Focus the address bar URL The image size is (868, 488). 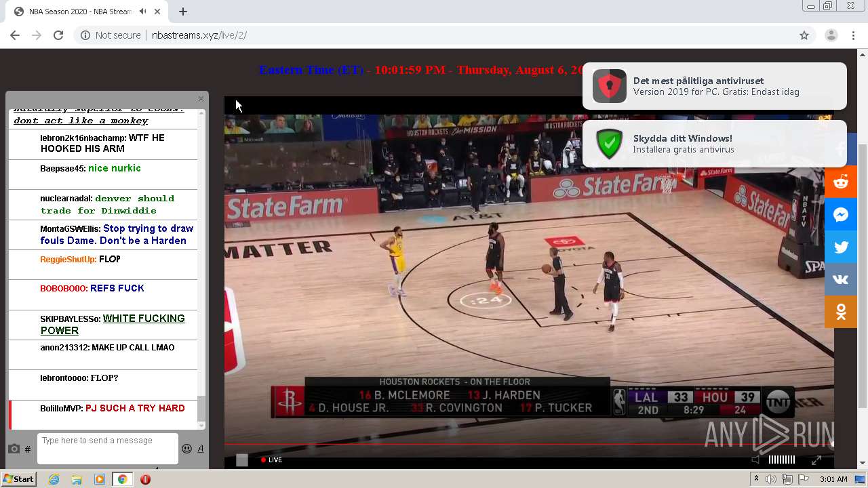point(199,35)
